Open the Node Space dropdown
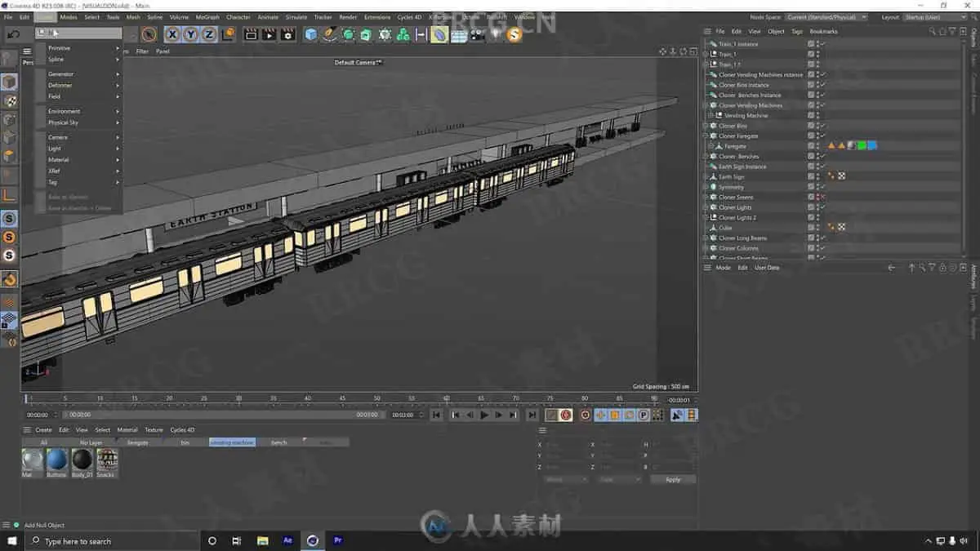The image size is (980, 551). coord(826,17)
